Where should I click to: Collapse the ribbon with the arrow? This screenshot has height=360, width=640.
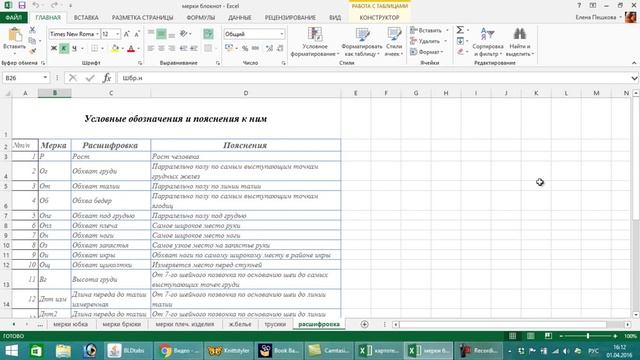pos(634,63)
